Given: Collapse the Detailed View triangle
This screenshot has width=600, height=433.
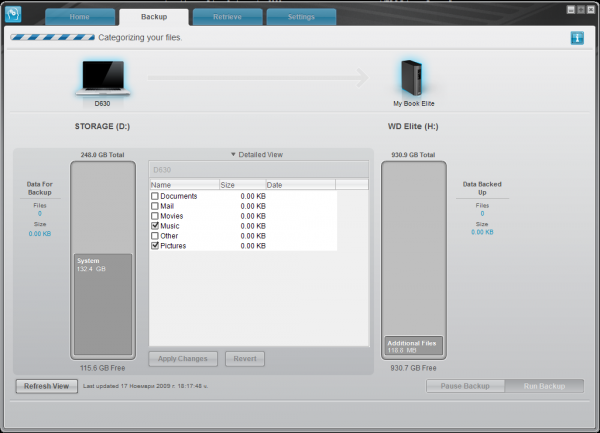Looking at the screenshot, I should pos(233,155).
